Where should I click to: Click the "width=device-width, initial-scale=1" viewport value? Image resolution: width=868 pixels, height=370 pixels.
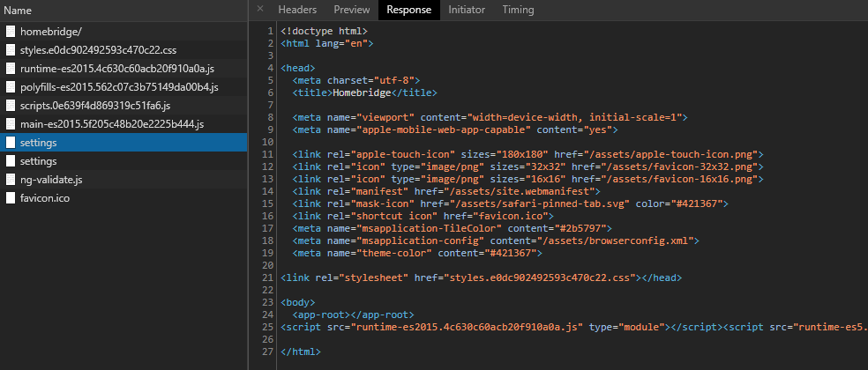tap(574, 117)
